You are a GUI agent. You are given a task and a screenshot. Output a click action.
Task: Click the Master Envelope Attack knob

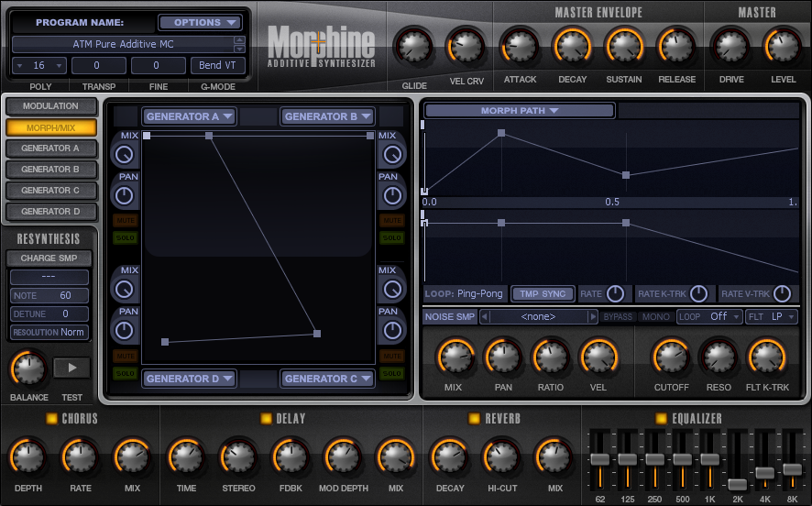[520, 47]
